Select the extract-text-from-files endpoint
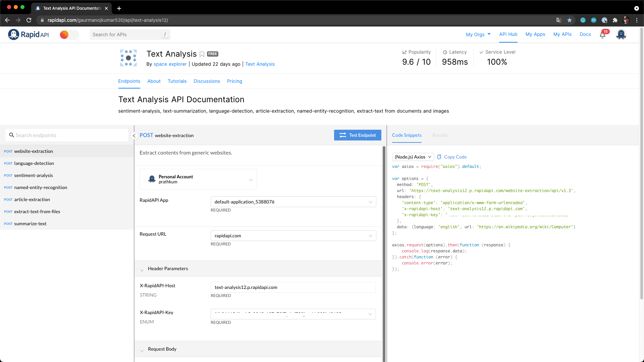644x362 pixels. click(67, 212)
